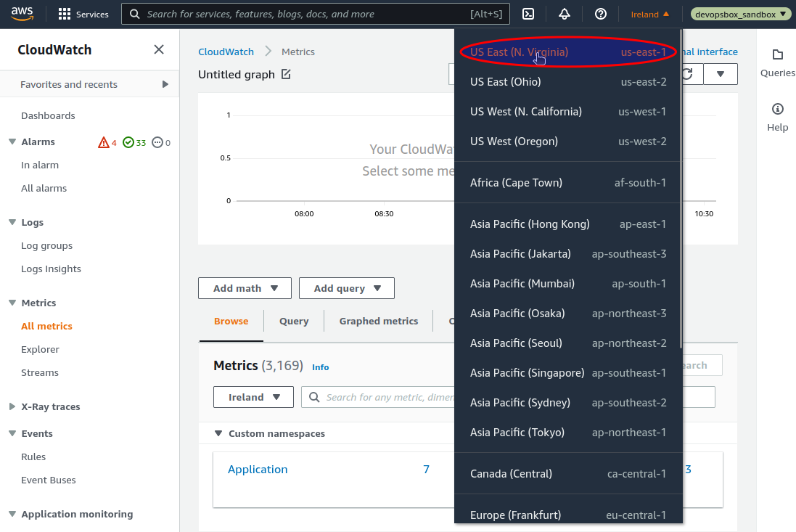Open the help question mark menu

pyautogui.click(x=599, y=13)
